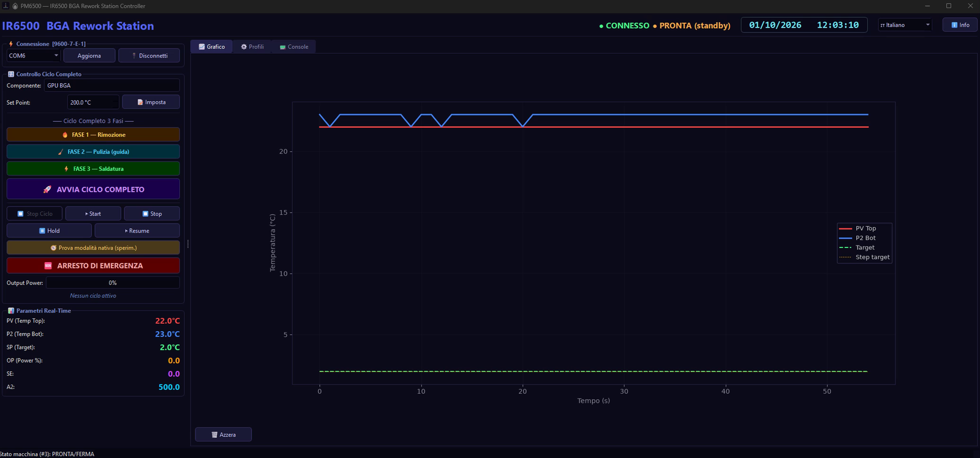
Task: Open the Profili tab
Action: (x=252, y=47)
